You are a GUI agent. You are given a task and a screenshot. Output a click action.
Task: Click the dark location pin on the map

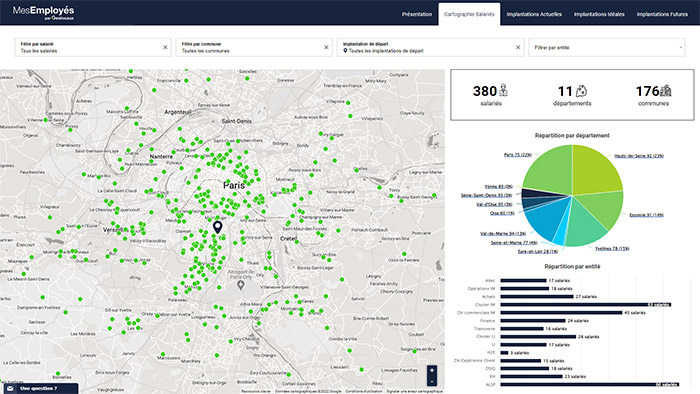point(217,227)
